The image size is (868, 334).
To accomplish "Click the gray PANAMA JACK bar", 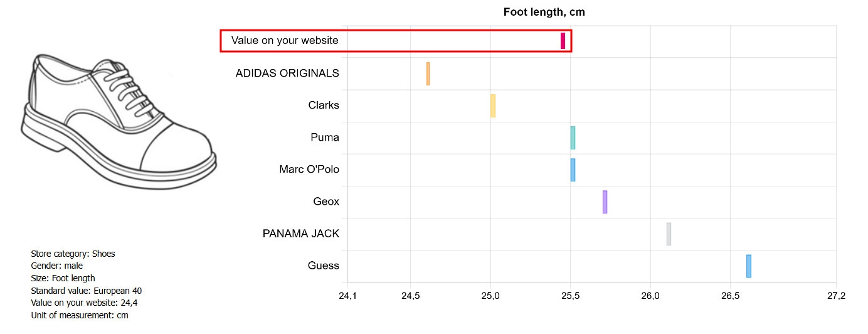I will coord(669,234).
